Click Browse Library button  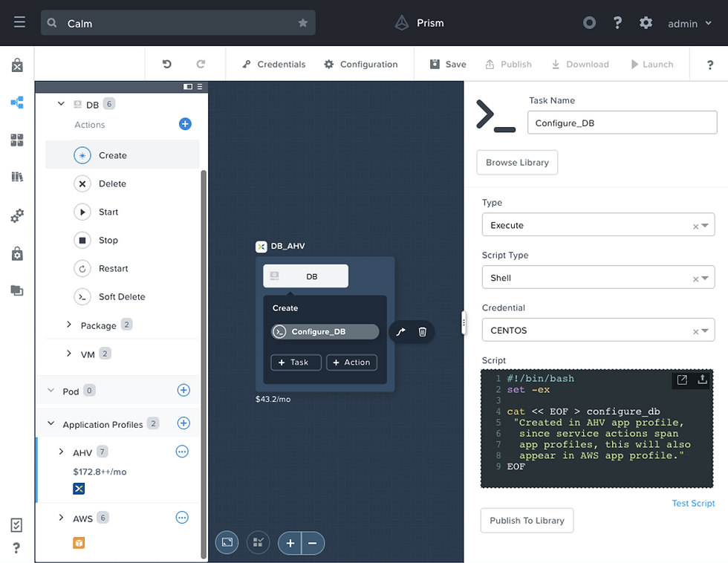517,163
